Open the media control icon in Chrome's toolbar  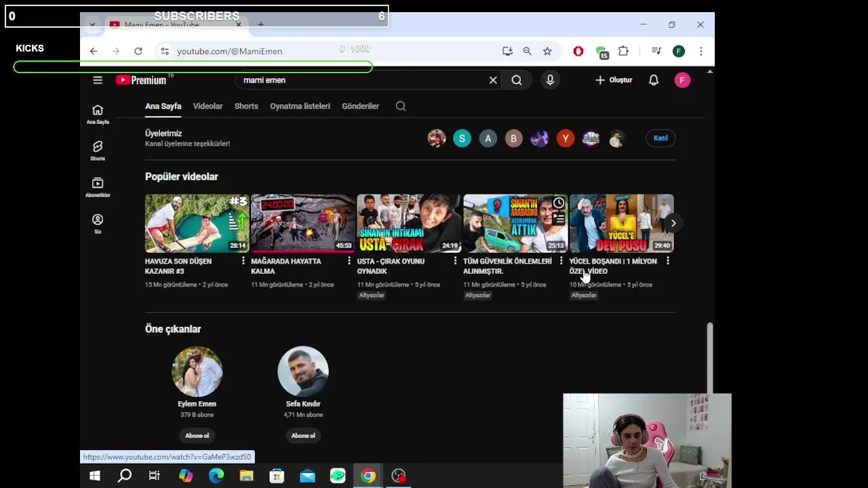point(656,51)
